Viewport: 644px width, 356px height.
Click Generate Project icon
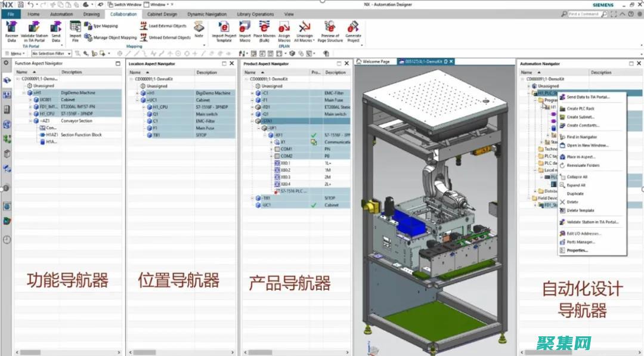353,27
